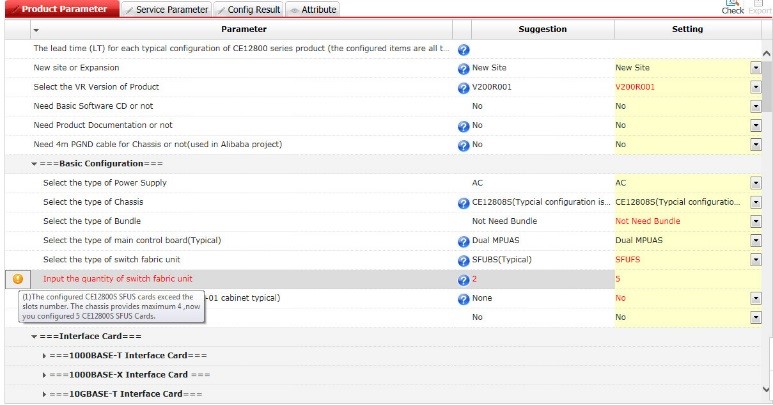Click the vertical scrollbar up arrow
This screenshot has width=773, height=405.
[x=767, y=53]
